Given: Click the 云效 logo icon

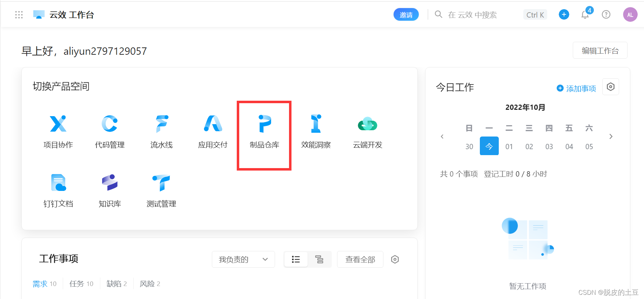Looking at the screenshot, I should [x=39, y=14].
